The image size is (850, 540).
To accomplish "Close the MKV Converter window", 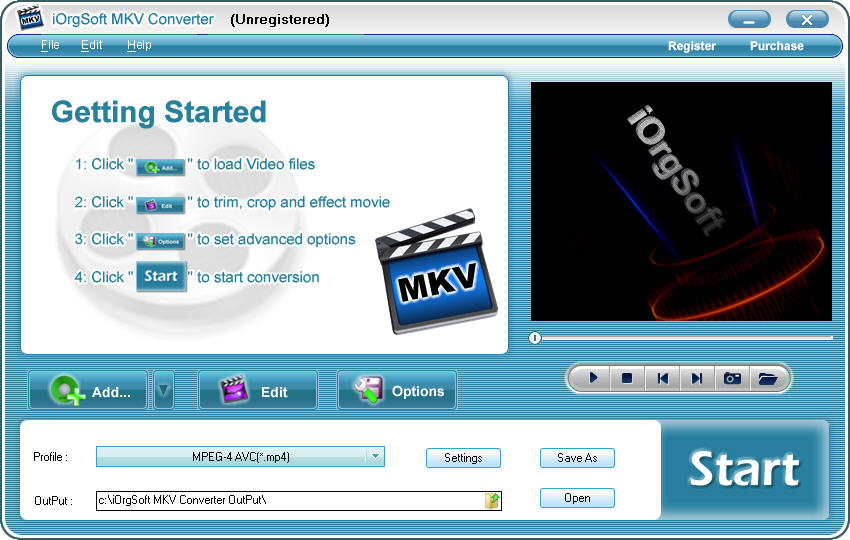I will (807, 20).
